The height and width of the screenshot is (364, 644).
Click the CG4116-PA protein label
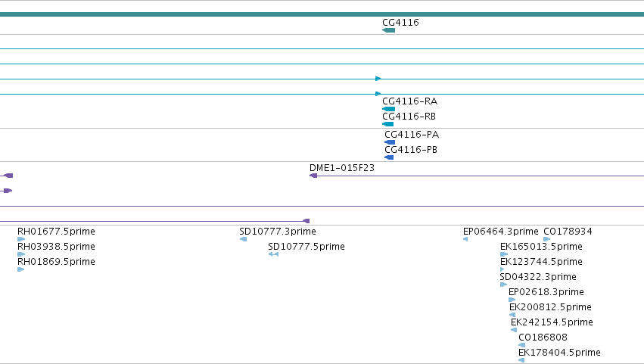click(412, 135)
